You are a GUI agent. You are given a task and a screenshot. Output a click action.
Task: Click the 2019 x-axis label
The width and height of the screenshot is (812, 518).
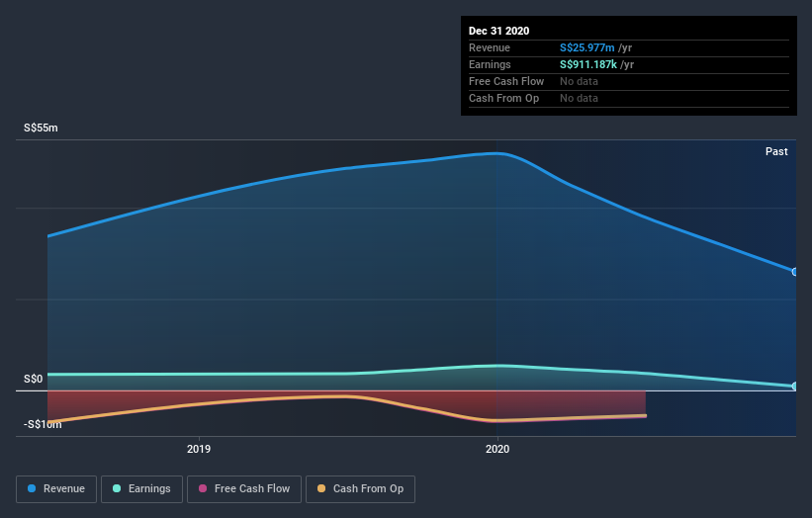click(199, 449)
